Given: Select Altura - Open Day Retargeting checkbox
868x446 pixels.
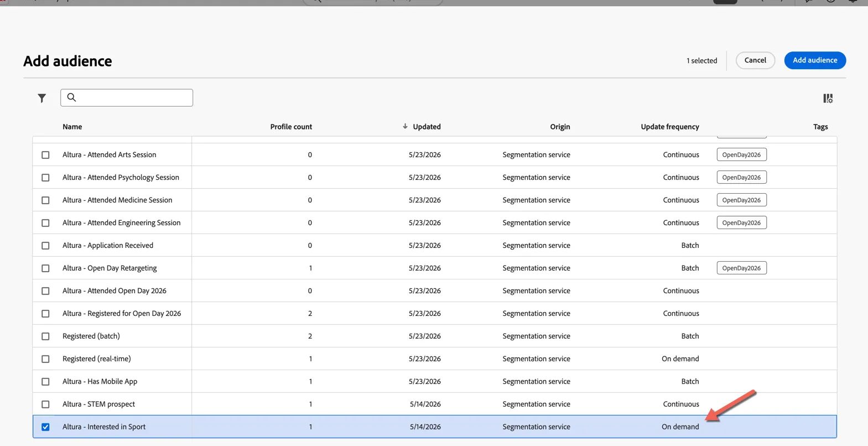Looking at the screenshot, I should click(x=45, y=268).
